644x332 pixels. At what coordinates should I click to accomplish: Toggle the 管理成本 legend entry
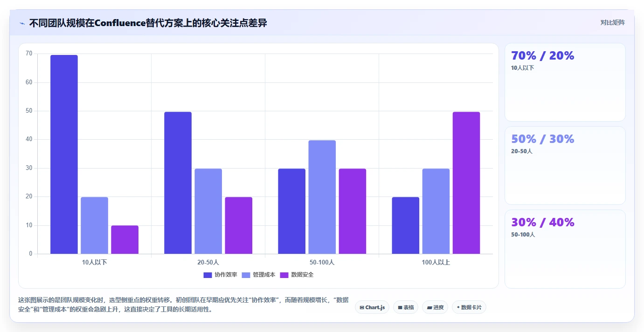coord(258,275)
